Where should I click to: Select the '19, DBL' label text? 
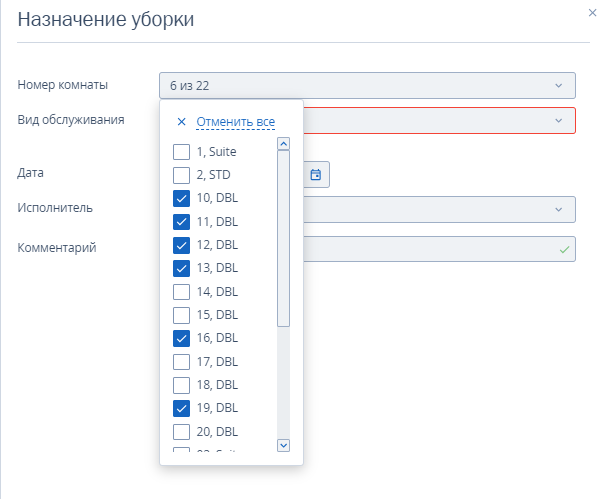pos(217,408)
